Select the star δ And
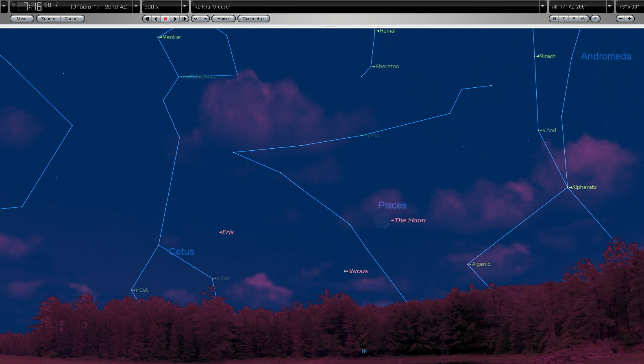Screen dimensions: 644x364 pyautogui.click(x=539, y=130)
